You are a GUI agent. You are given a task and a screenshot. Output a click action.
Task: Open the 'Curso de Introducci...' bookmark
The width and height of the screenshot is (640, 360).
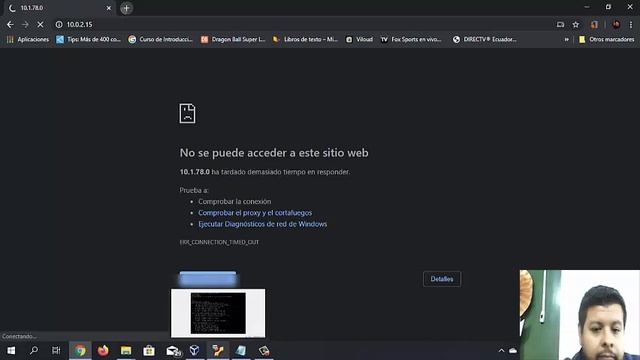coord(160,40)
